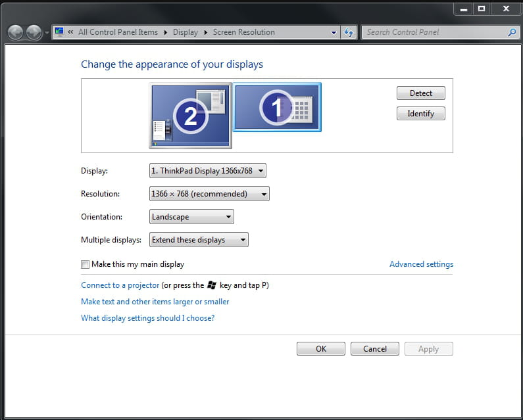The height and width of the screenshot is (420, 523).
Task: Open the Connect to a projector link
Action: 120,285
